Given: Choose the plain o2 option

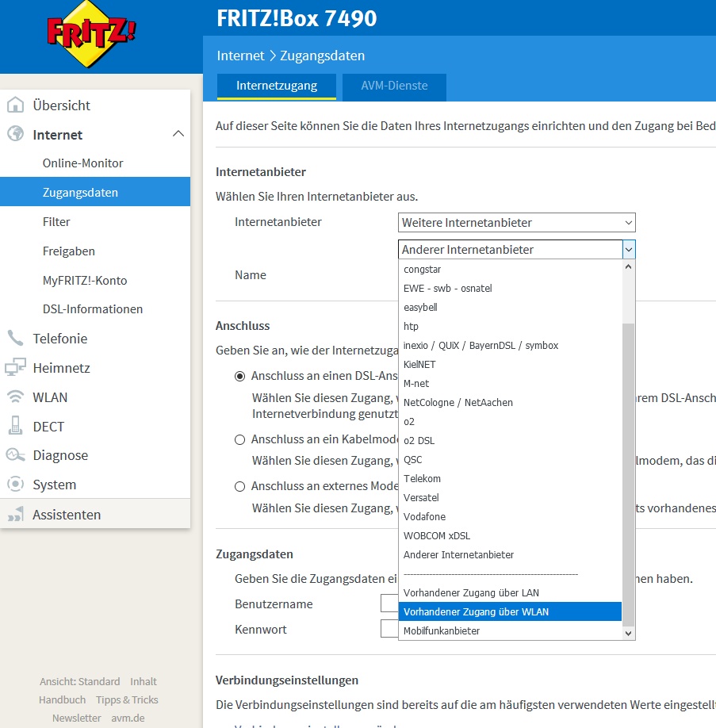Looking at the screenshot, I should point(510,422).
